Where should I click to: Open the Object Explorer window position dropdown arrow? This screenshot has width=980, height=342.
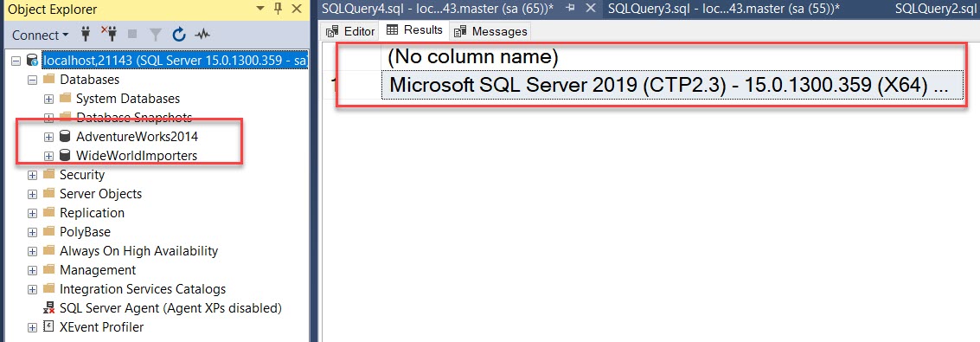click(260, 9)
